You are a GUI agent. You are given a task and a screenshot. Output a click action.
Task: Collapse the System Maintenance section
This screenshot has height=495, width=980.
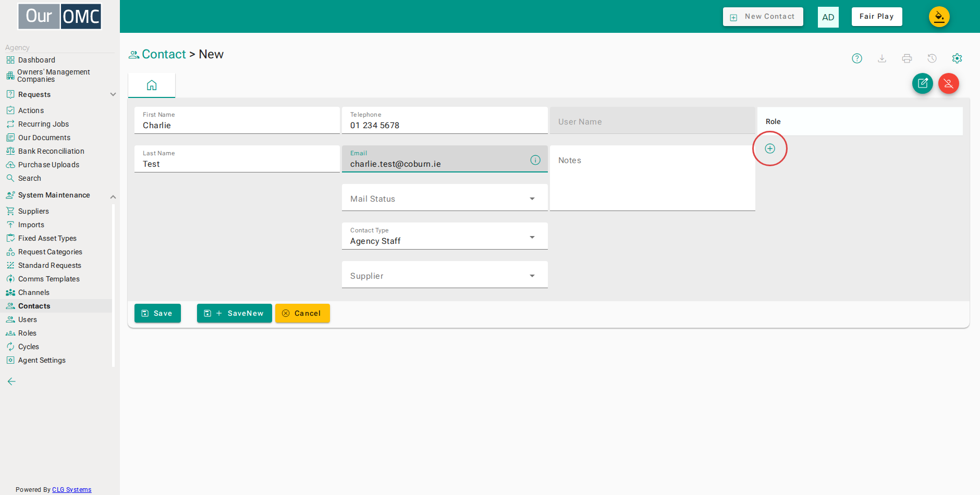[60, 195]
